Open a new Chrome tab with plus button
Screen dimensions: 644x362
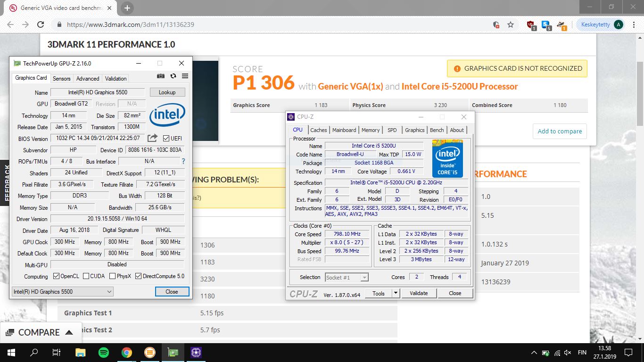127,8
